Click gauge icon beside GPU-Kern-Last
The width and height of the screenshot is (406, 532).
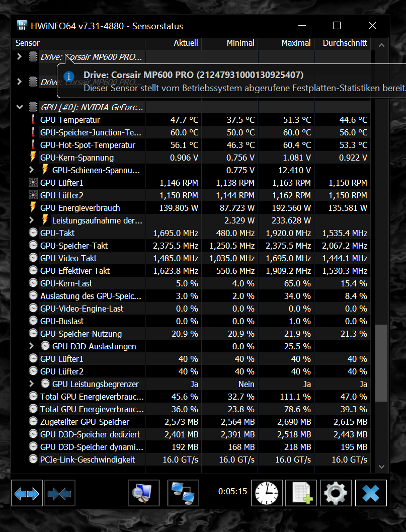[x=33, y=283]
